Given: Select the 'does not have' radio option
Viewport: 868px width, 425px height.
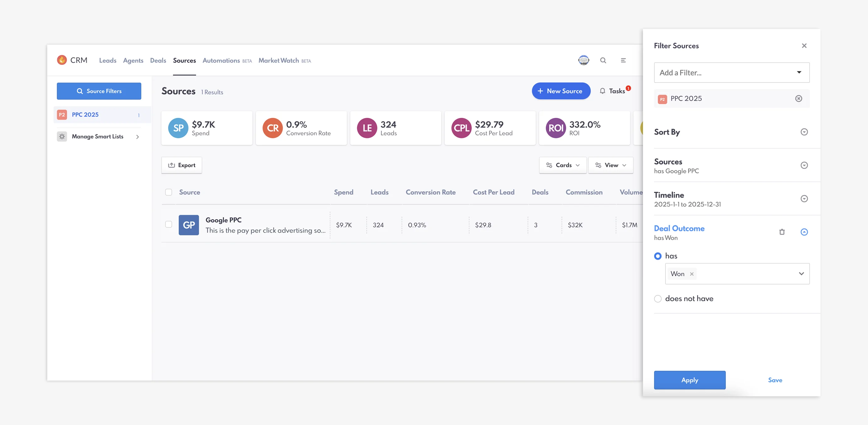Looking at the screenshot, I should 657,299.
